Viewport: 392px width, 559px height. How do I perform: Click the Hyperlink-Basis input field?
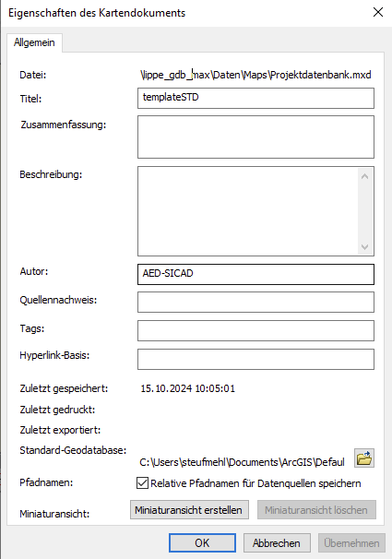pos(255,359)
